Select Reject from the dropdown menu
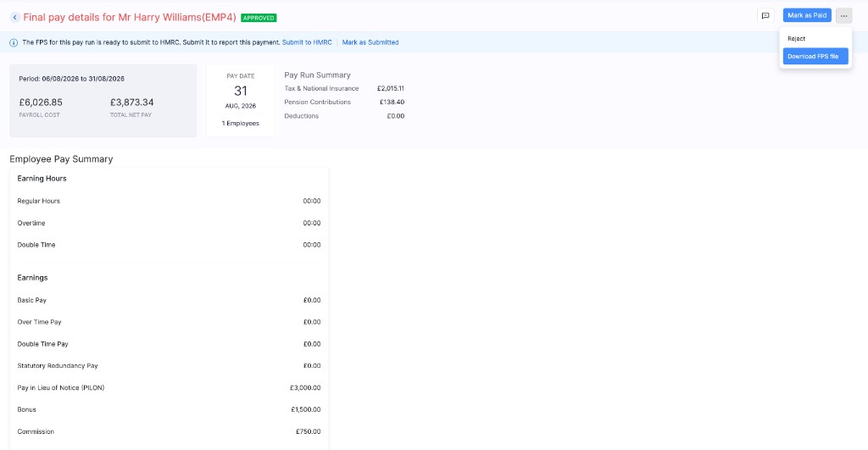The width and height of the screenshot is (868, 450). pos(796,39)
